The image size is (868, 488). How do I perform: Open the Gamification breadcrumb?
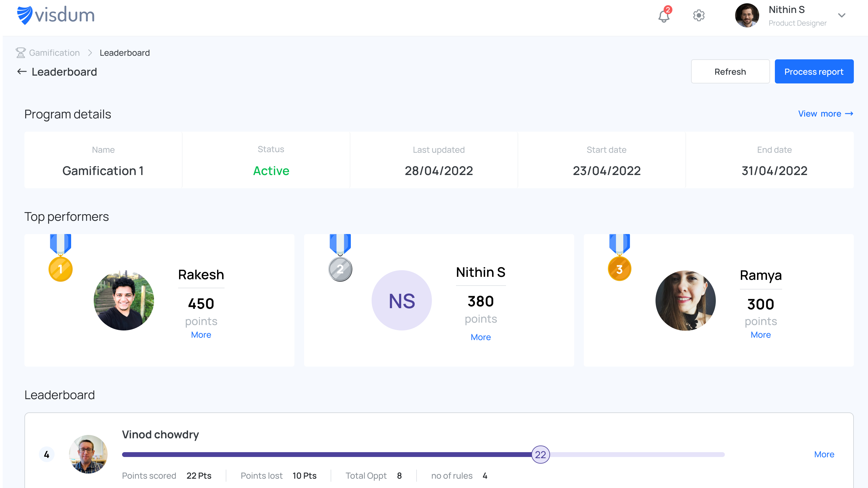(x=54, y=53)
